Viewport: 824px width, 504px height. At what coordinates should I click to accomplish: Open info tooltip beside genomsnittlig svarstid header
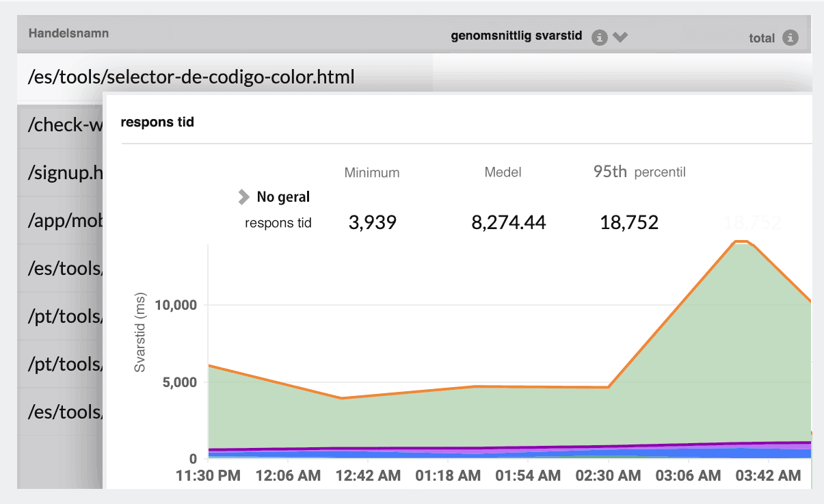click(x=599, y=38)
